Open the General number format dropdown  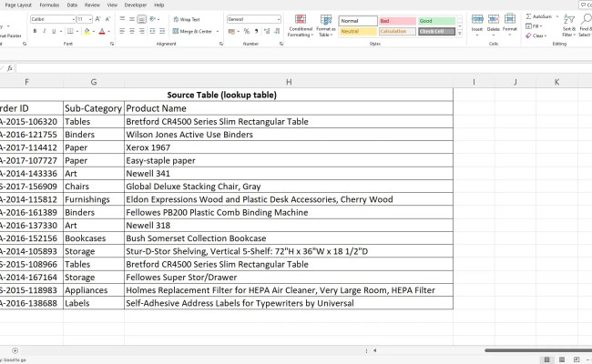(254, 19)
